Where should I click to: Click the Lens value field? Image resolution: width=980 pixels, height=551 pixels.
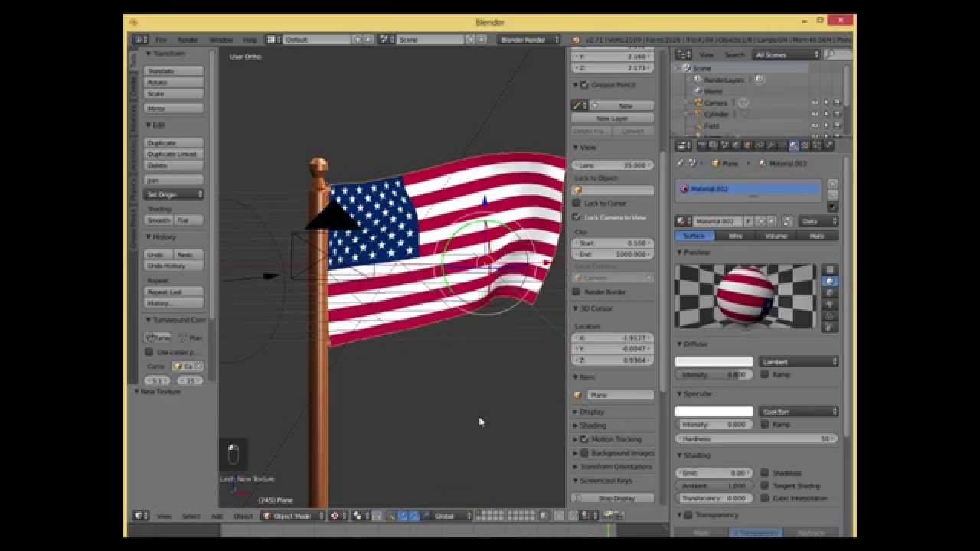point(613,165)
